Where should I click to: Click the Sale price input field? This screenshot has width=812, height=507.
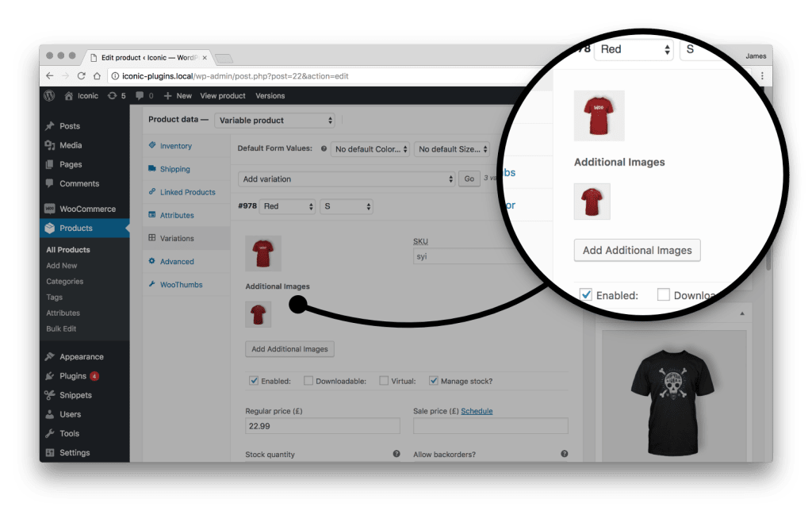click(490, 426)
